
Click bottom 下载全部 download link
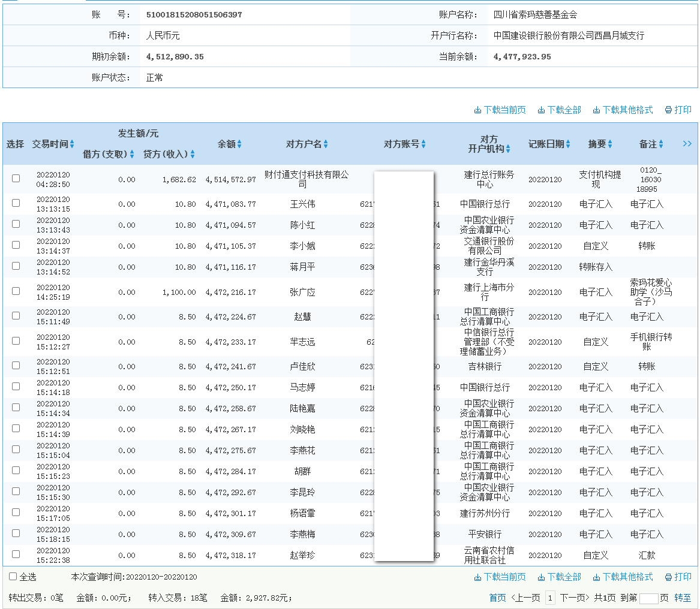[560, 577]
